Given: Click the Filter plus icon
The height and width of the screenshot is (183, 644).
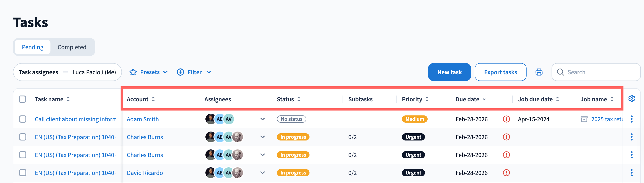Looking at the screenshot, I should (180, 72).
